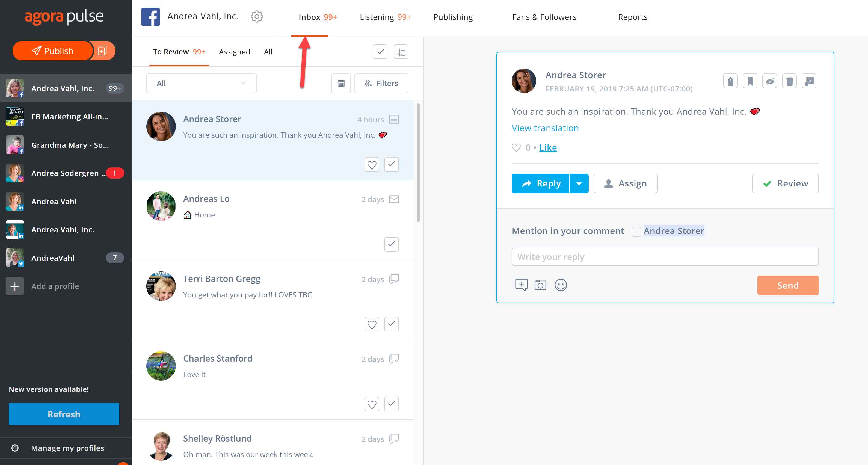Open the emoji picker smiley icon

tap(561, 285)
